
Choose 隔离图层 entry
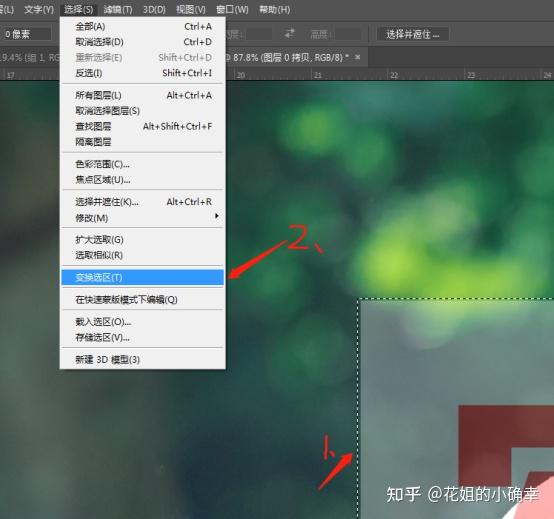click(143, 142)
